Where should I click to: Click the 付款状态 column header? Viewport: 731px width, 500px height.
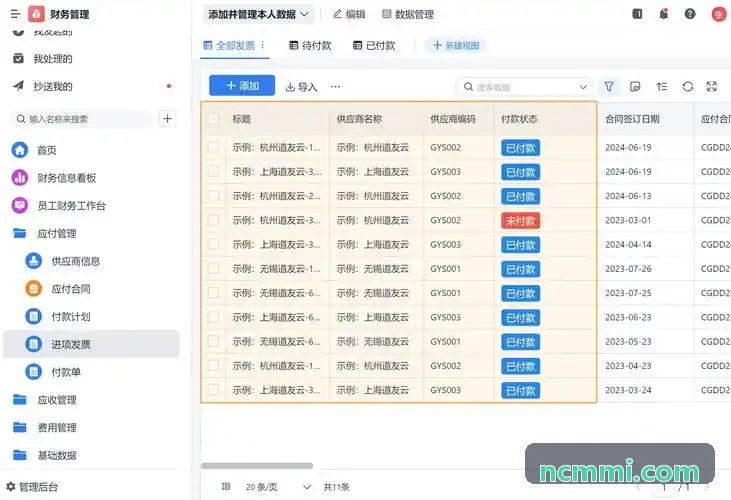(519, 119)
